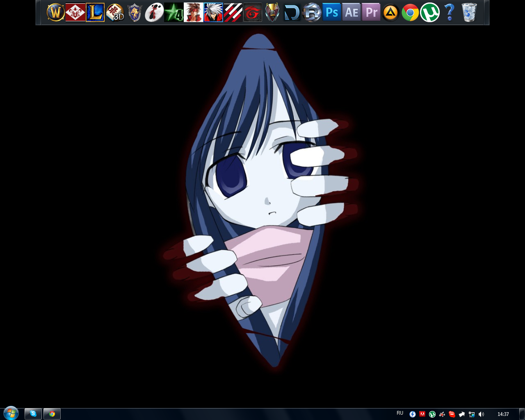The height and width of the screenshot is (420, 525).
Task: Start Adobe Photoshop
Action: tap(332, 12)
